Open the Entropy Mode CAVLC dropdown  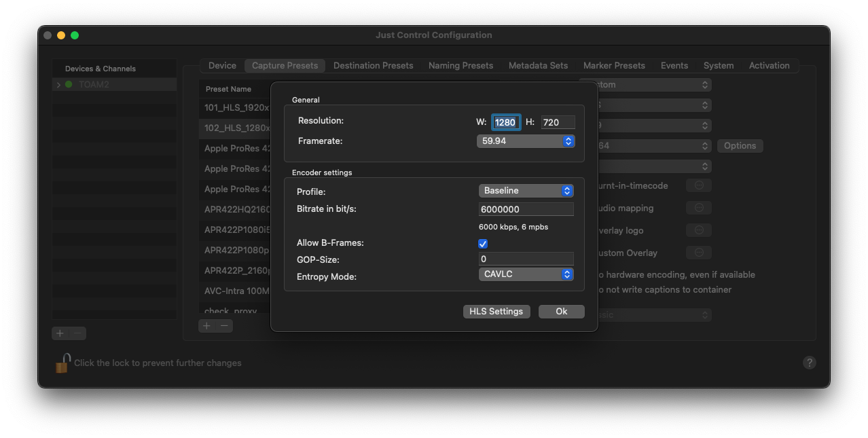click(x=526, y=274)
